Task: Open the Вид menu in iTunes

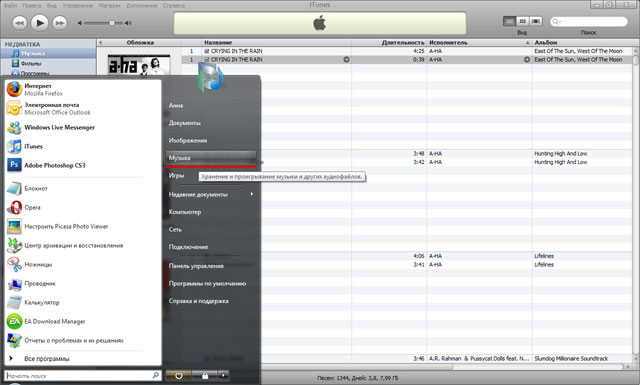Action: [x=51, y=5]
